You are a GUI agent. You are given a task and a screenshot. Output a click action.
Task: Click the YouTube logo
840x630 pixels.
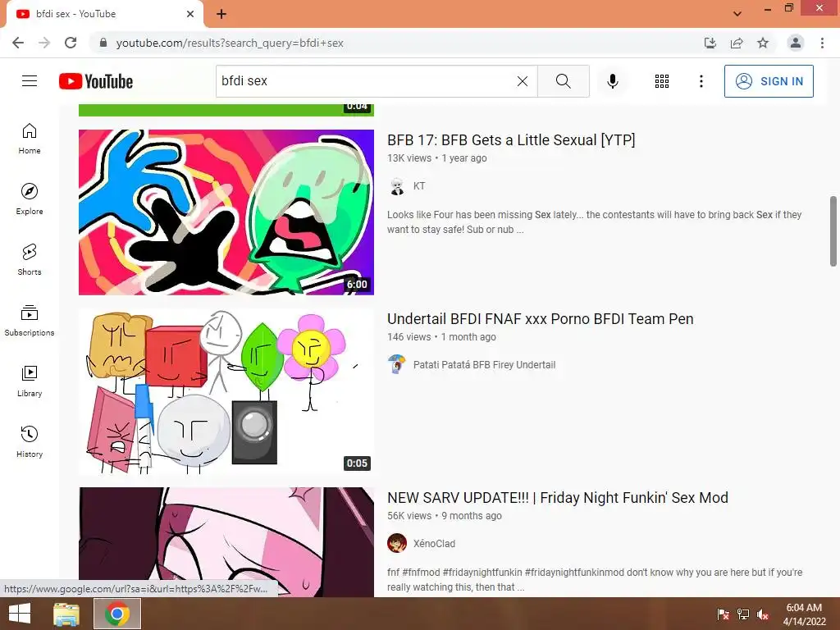96,81
